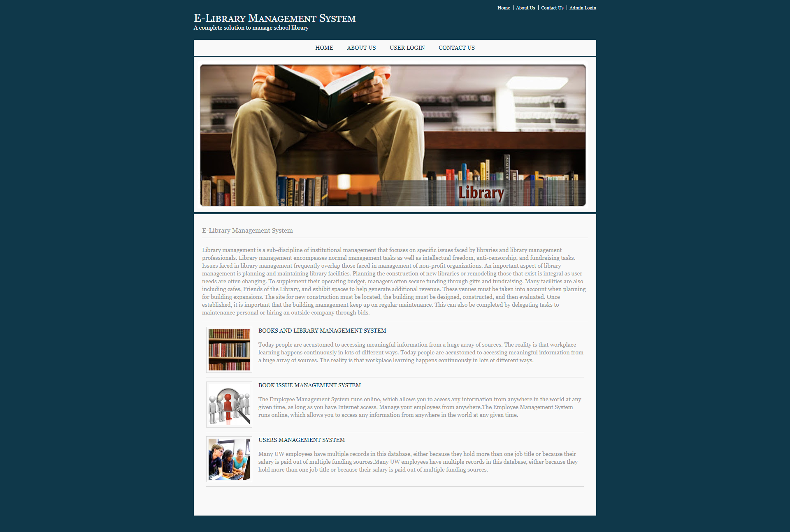790x532 pixels.
Task: Click the BOOK ISSUE MANAGEMENT SYSTEM heading
Action: pyautogui.click(x=309, y=385)
